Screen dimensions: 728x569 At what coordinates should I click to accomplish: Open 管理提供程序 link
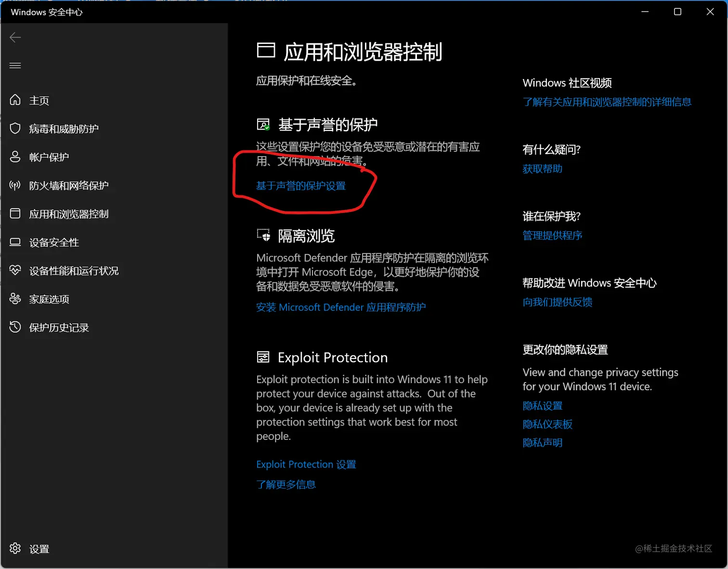pos(553,235)
